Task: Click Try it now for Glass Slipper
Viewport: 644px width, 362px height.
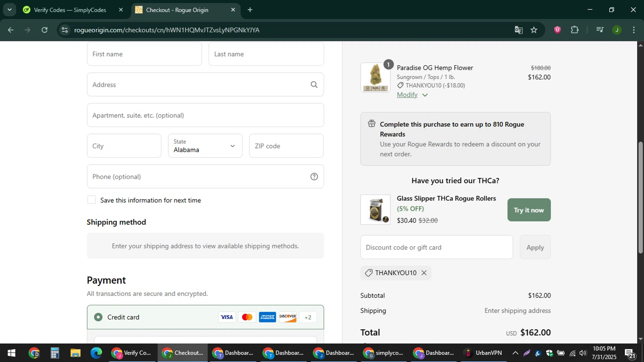Action: click(529, 210)
